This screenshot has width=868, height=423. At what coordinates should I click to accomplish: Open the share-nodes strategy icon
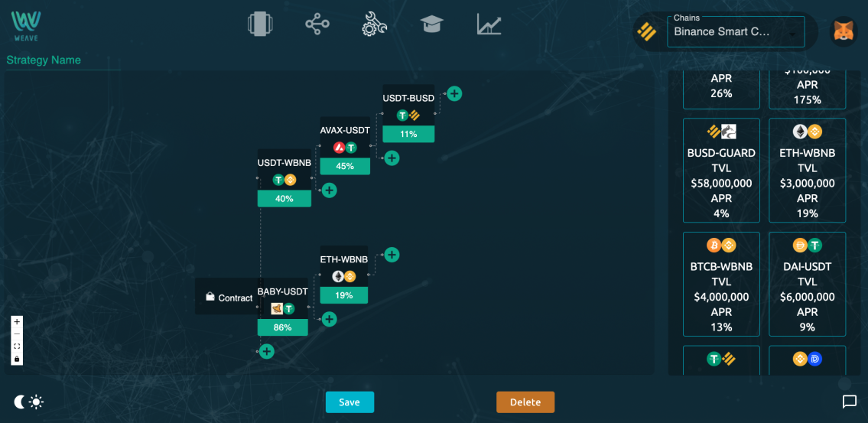[x=317, y=24]
